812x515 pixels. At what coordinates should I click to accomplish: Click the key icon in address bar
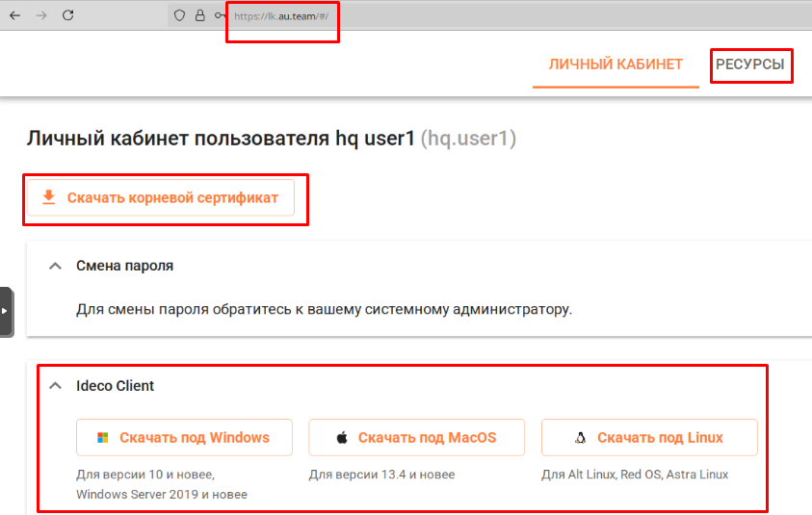tap(221, 15)
